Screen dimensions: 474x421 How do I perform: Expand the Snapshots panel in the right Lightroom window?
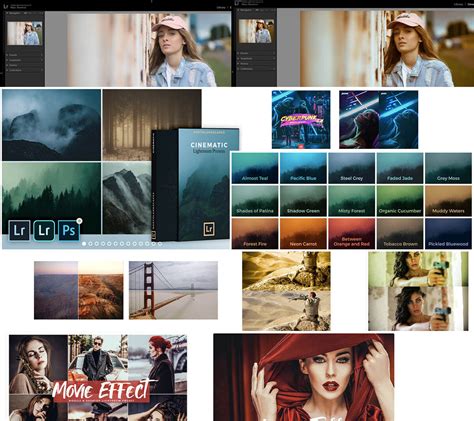click(256, 58)
